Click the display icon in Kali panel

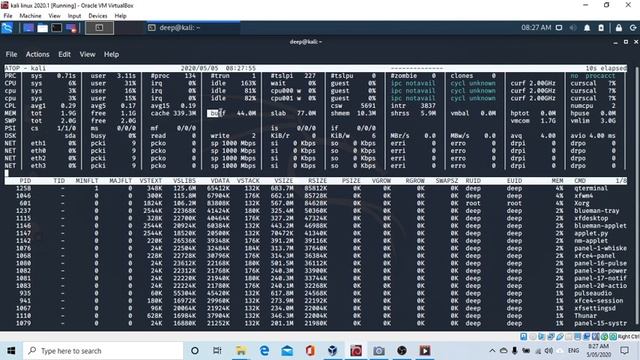[559, 28]
